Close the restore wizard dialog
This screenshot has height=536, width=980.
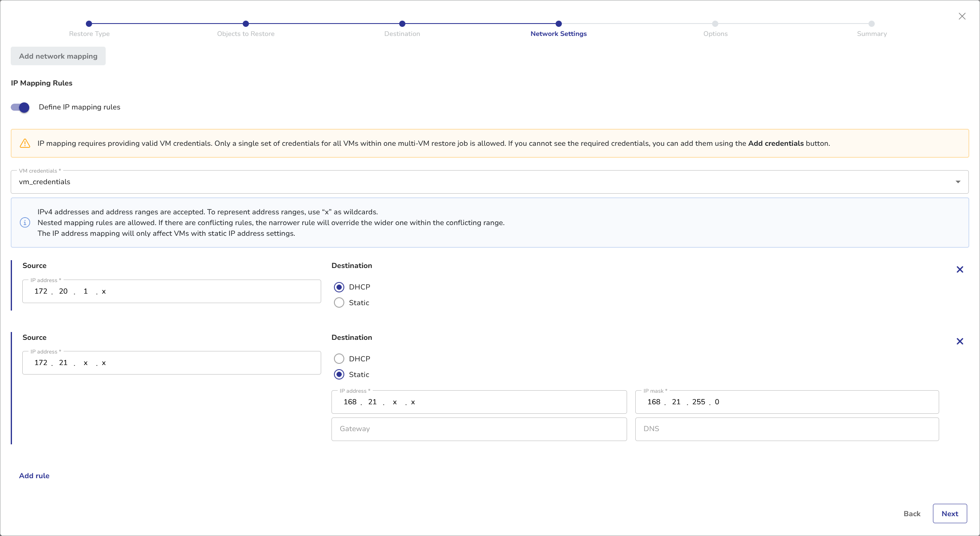click(962, 16)
